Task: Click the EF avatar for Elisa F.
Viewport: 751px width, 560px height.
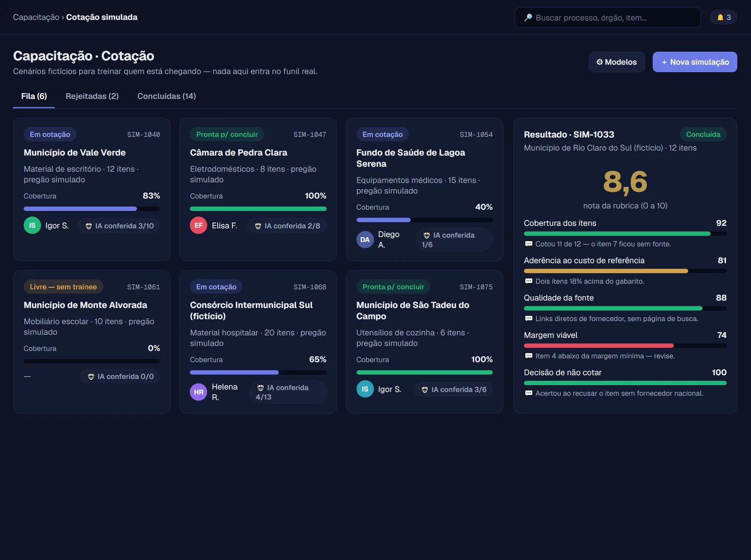Action: click(x=199, y=225)
